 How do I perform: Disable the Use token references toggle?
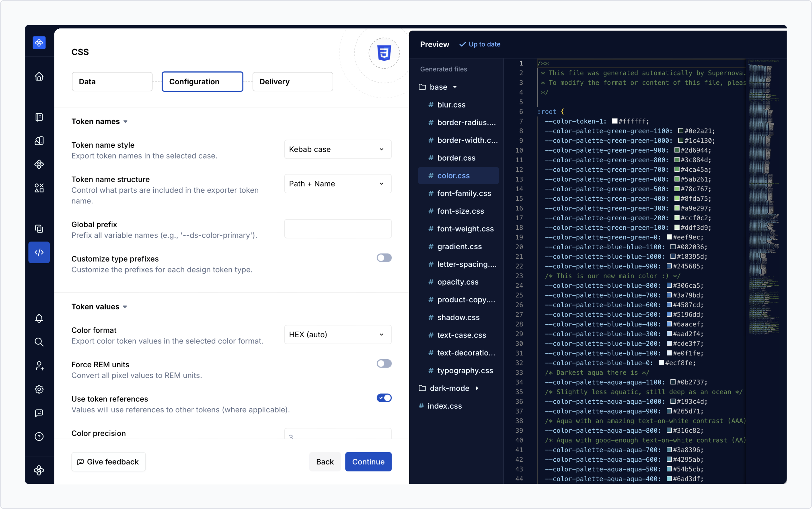pyautogui.click(x=384, y=398)
